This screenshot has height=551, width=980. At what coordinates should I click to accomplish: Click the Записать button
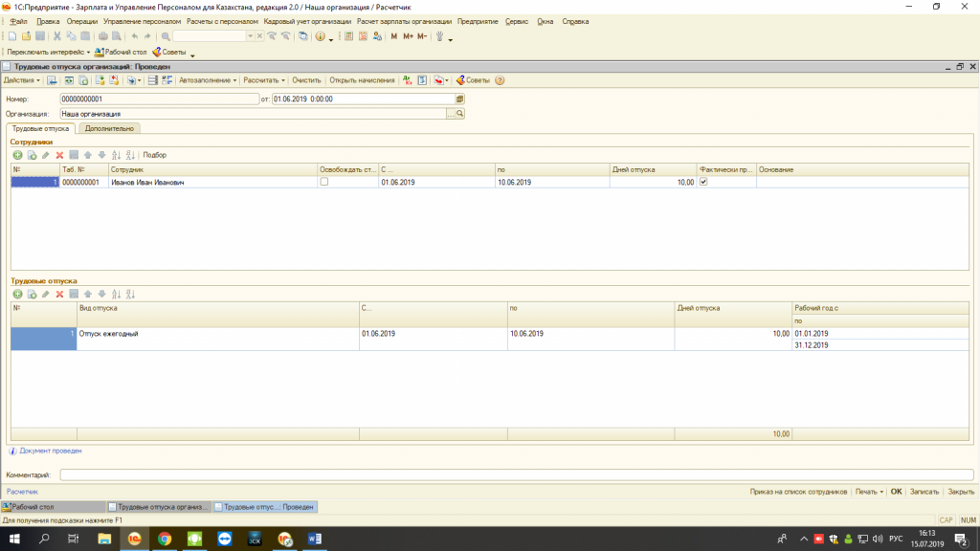pyautogui.click(x=924, y=492)
